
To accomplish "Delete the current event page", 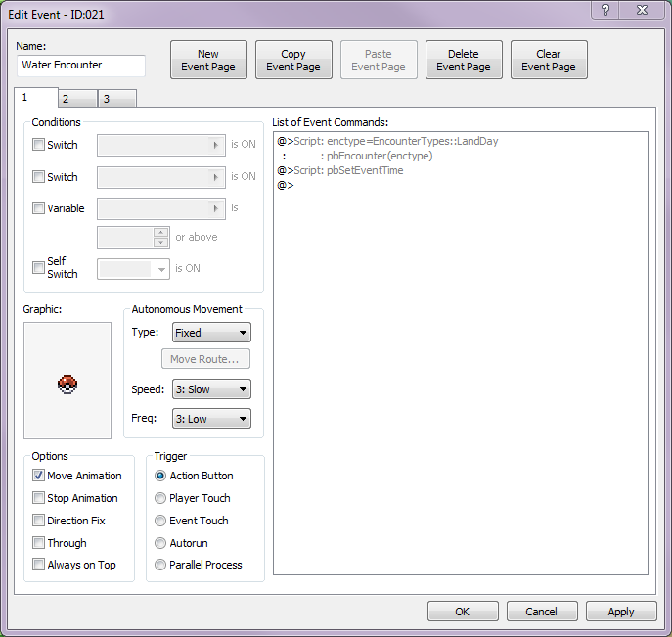I will tap(464, 61).
